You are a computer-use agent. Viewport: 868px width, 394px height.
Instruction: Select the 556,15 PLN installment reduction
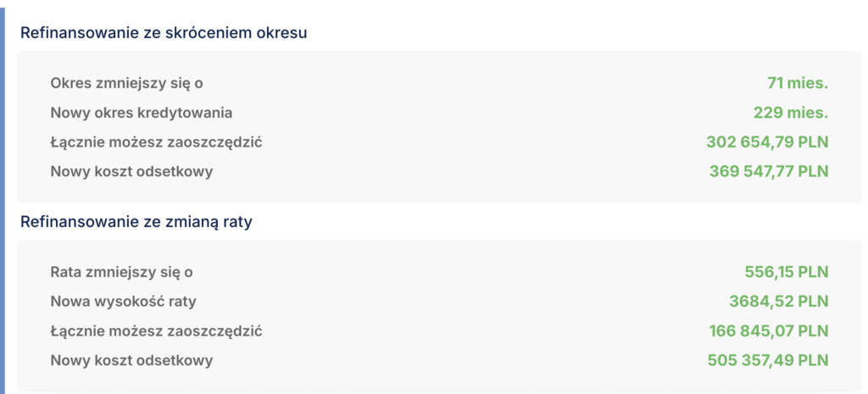pyautogui.click(x=780, y=272)
